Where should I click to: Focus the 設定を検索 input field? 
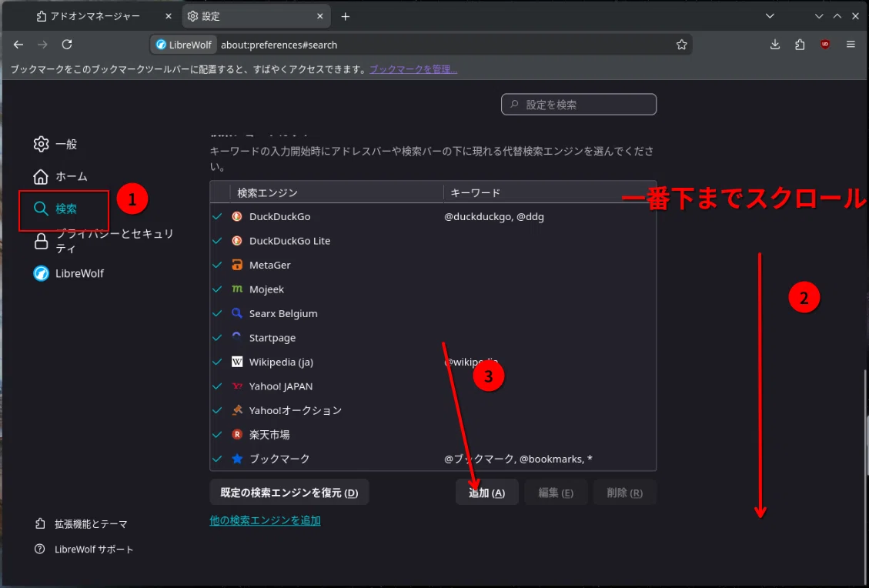pos(579,104)
